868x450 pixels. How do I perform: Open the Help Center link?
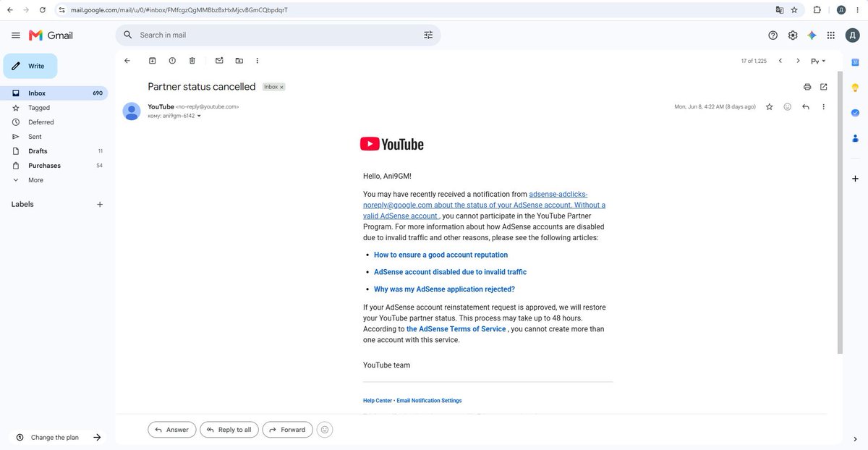(378, 401)
